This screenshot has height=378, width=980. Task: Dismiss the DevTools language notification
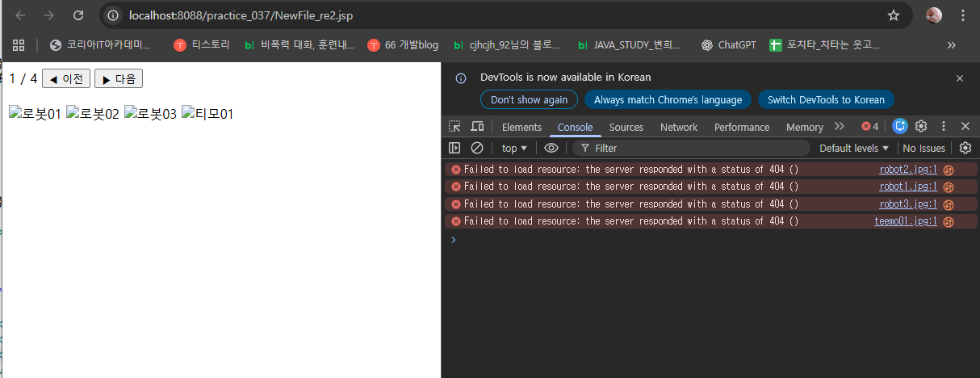[960, 78]
